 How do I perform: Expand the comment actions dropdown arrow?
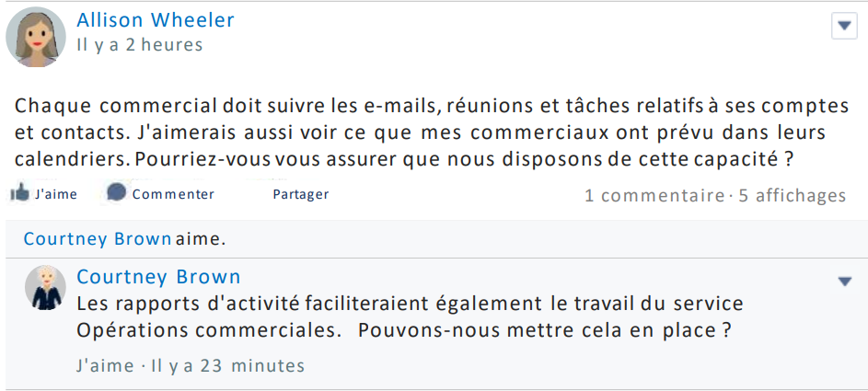click(x=844, y=281)
